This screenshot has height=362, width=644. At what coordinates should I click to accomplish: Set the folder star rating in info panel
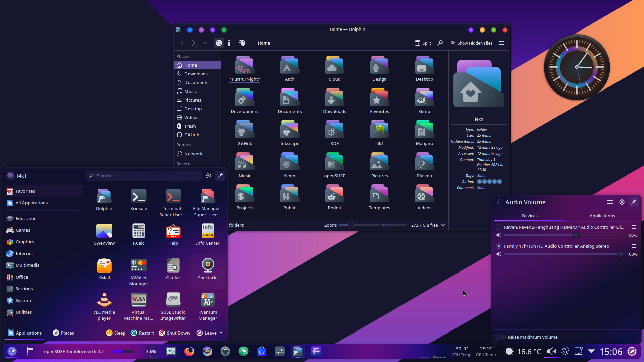pyautogui.click(x=489, y=182)
